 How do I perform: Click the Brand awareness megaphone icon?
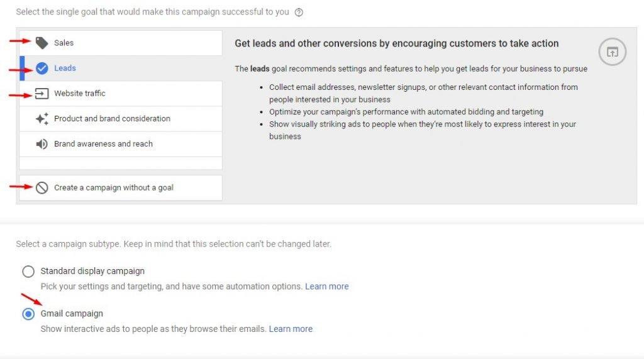[42, 144]
